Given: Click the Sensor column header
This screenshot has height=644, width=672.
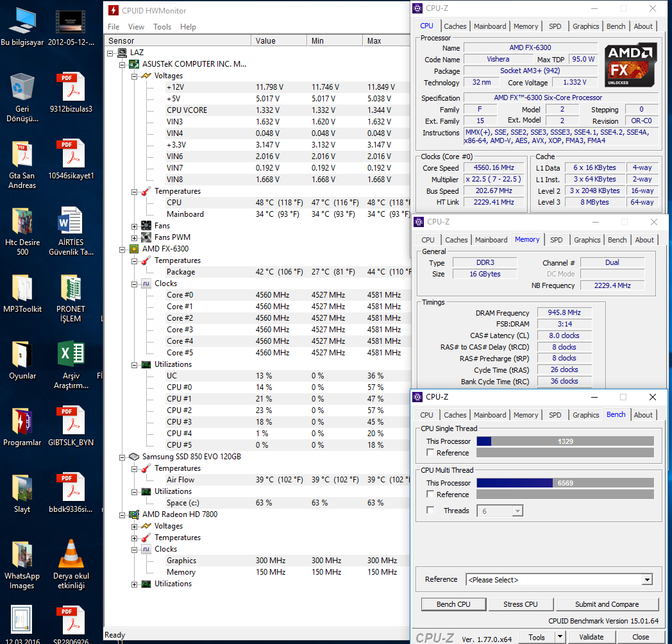Looking at the screenshot, I should pos(178,41).
